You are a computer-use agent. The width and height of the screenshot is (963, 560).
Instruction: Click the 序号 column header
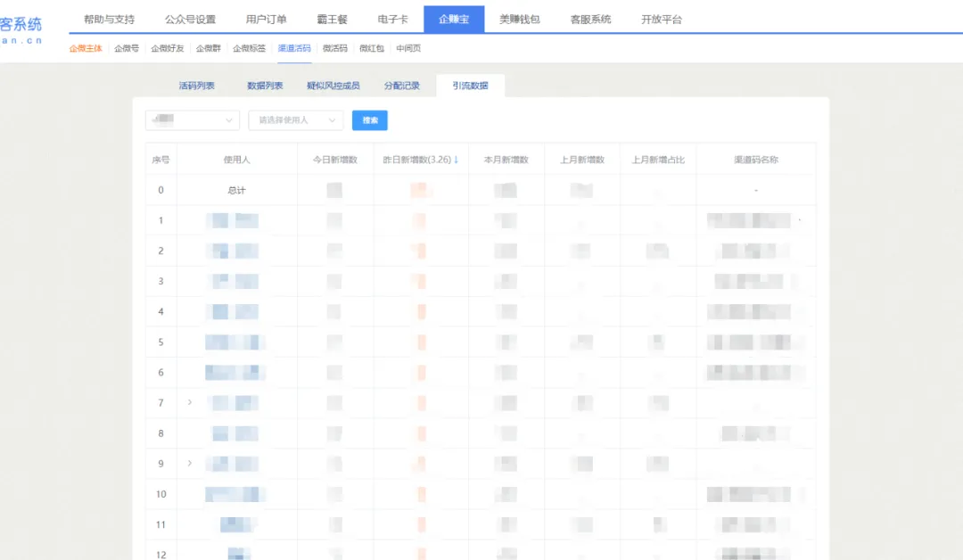click(x=160, y=160)
